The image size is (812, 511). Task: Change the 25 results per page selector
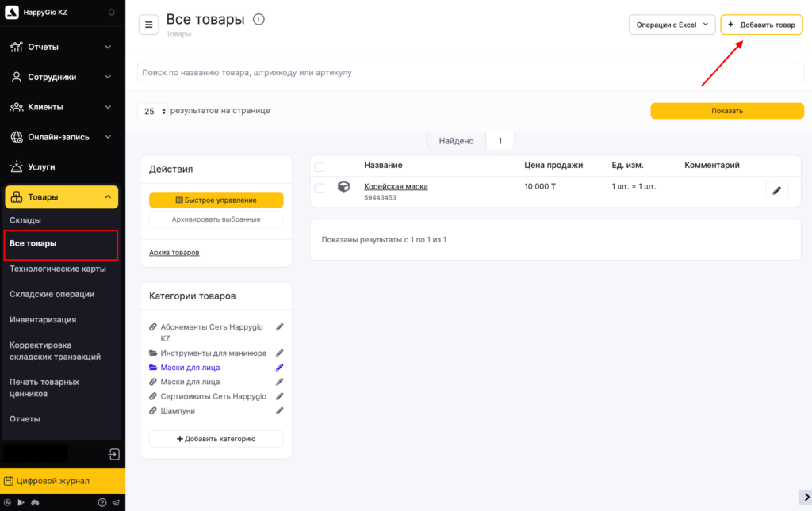153,112
